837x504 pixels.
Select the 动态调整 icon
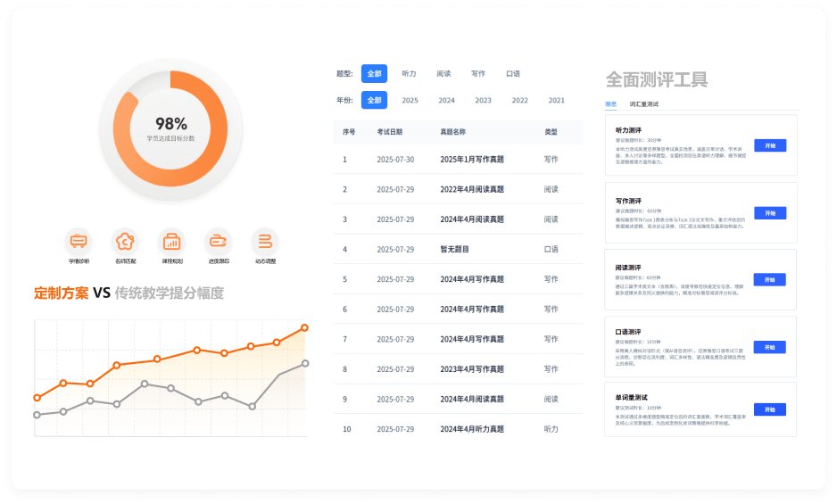click(265, 241)
